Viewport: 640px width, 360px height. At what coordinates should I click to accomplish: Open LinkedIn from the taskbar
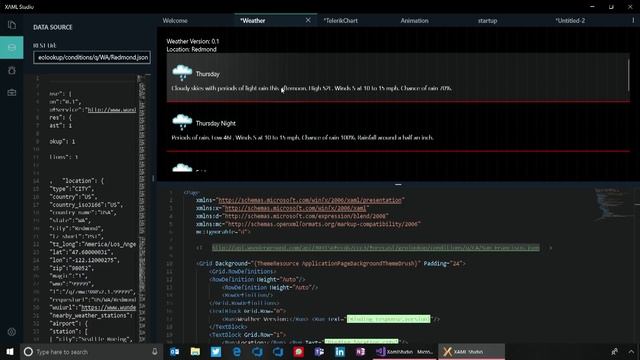click(x=340, y=351)
